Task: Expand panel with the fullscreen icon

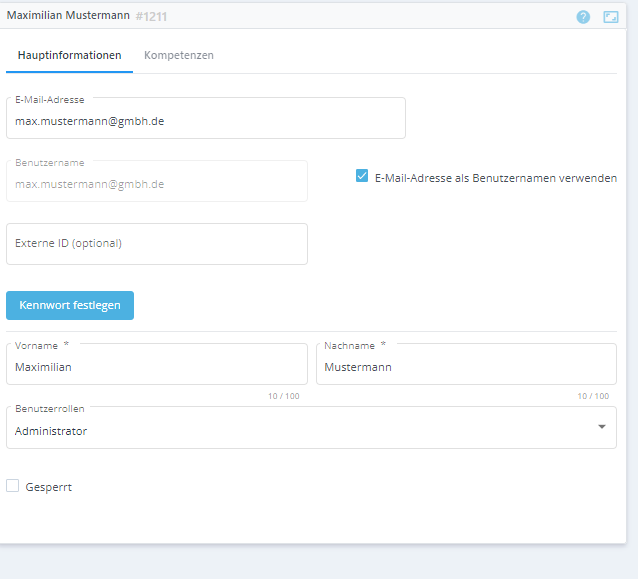Action: point(611,17)
